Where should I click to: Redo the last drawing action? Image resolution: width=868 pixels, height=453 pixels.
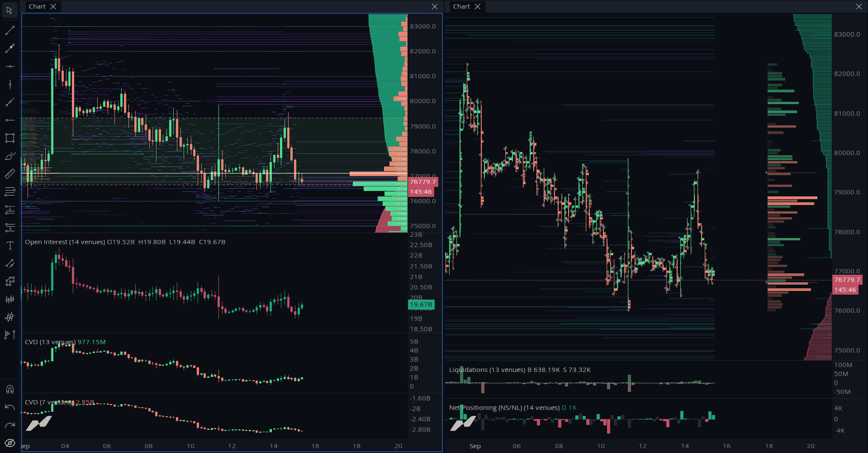tap(9, 425)
